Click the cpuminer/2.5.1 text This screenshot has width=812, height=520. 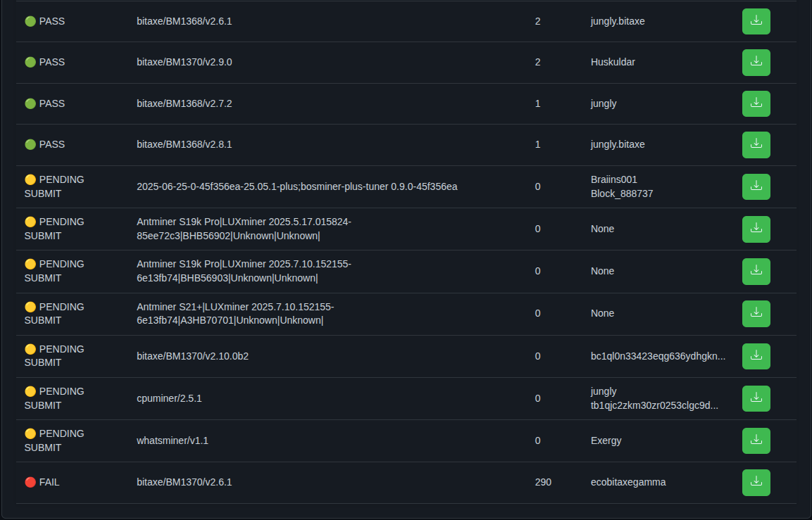point(169,398)
